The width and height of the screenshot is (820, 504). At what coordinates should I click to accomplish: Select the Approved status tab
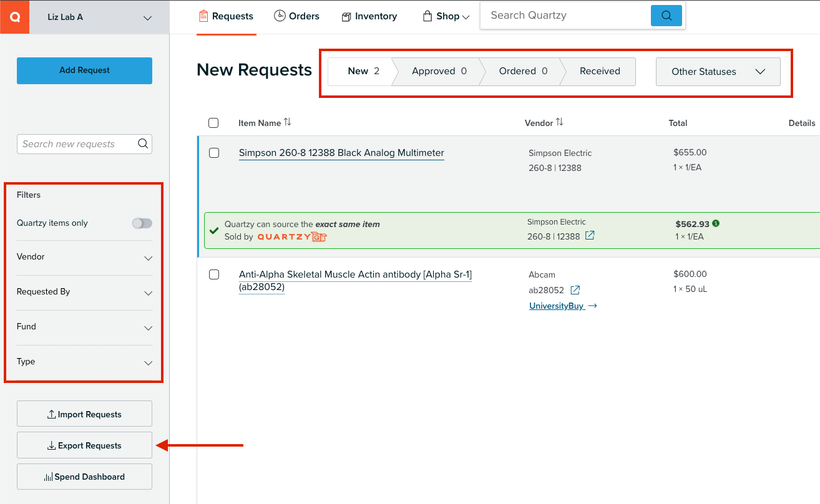[x=439, y=71]
